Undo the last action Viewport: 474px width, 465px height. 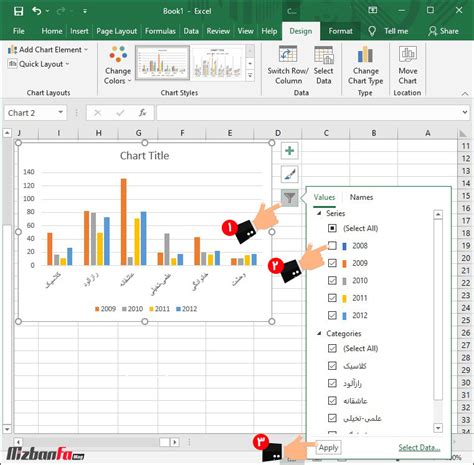(37, 11)
